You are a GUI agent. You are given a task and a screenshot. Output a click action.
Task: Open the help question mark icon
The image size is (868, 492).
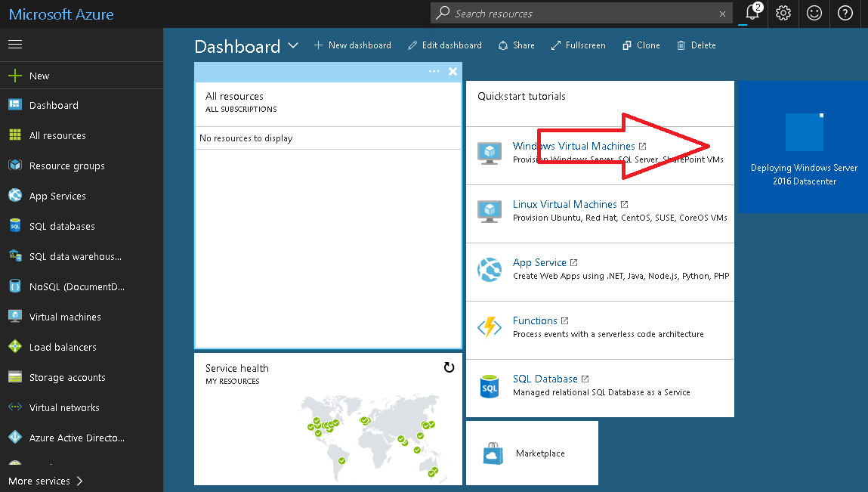click(845, 13)
